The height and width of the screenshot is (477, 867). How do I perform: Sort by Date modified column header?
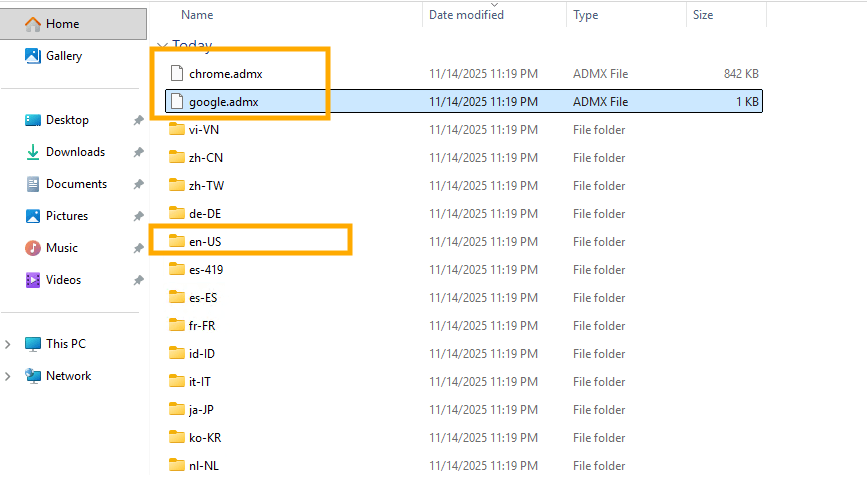[x=466, y=15]
